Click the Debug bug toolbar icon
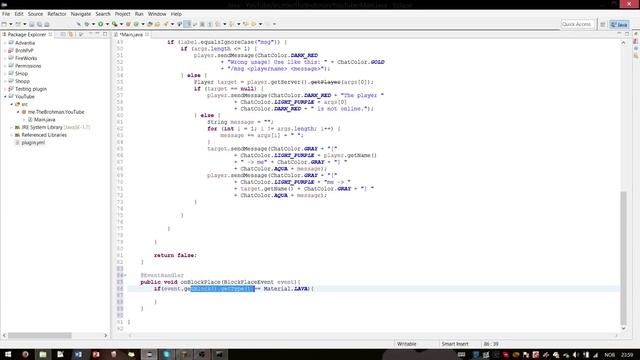This screenshot has width=640, height=360. click(87, 24)
